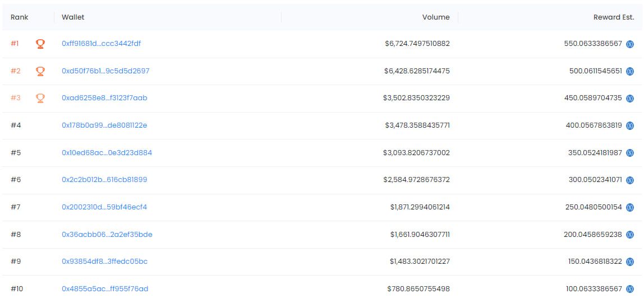Click the reward amount 350.0524181987
The height and width of the screenshot is (303, 644).
[x=594, y=152]
